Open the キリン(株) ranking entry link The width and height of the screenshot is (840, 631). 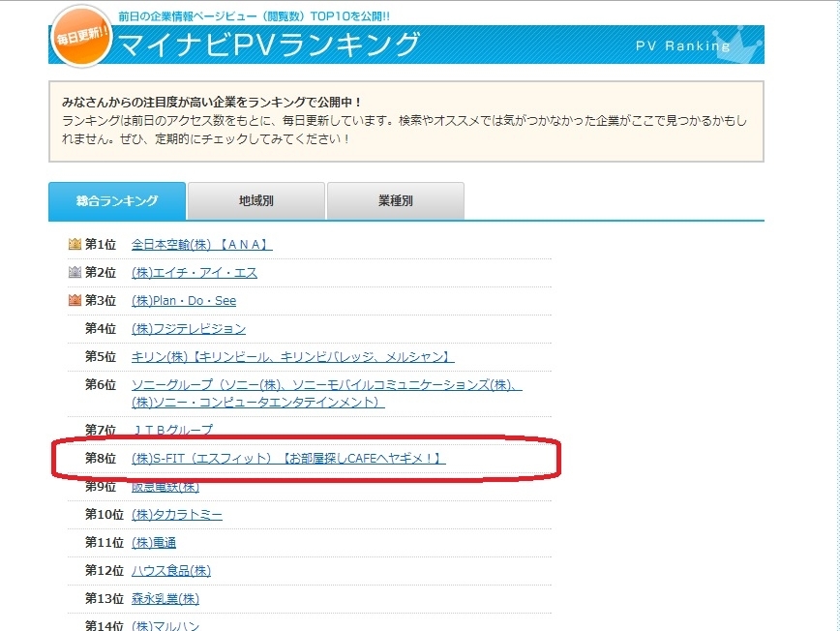292,357
